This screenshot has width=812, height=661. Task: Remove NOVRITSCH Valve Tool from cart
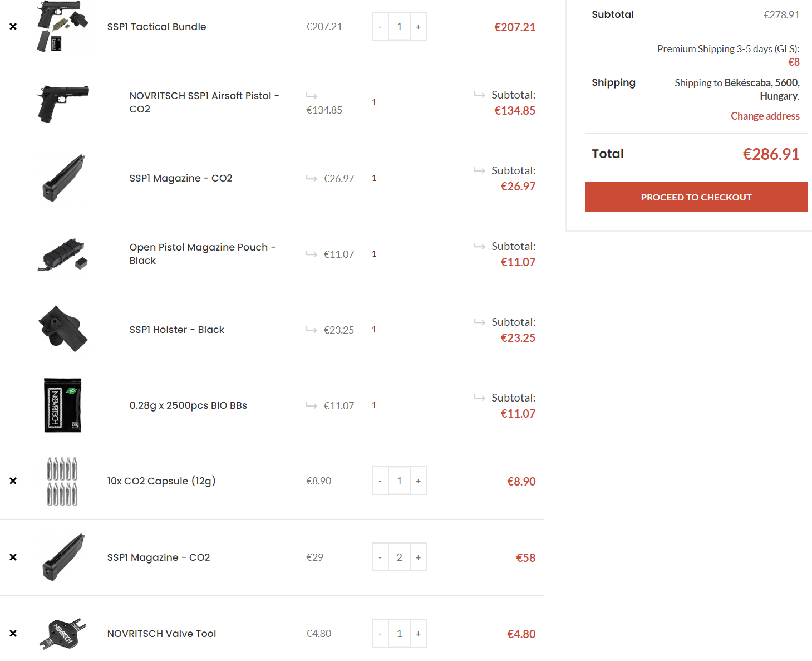tap(13, 634)
